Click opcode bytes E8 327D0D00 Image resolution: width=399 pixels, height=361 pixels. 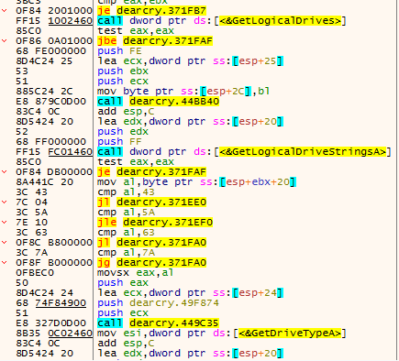51,323
